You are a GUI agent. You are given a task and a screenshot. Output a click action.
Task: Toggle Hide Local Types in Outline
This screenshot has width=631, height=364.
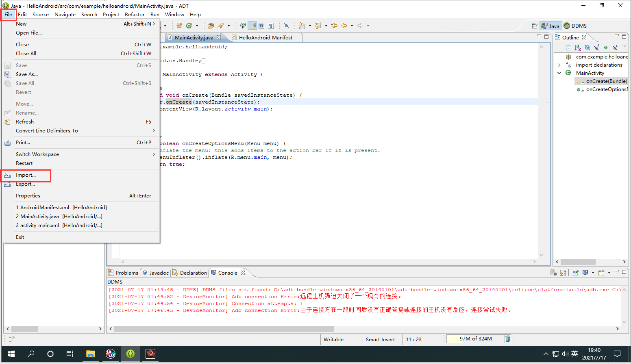point(615,48)
